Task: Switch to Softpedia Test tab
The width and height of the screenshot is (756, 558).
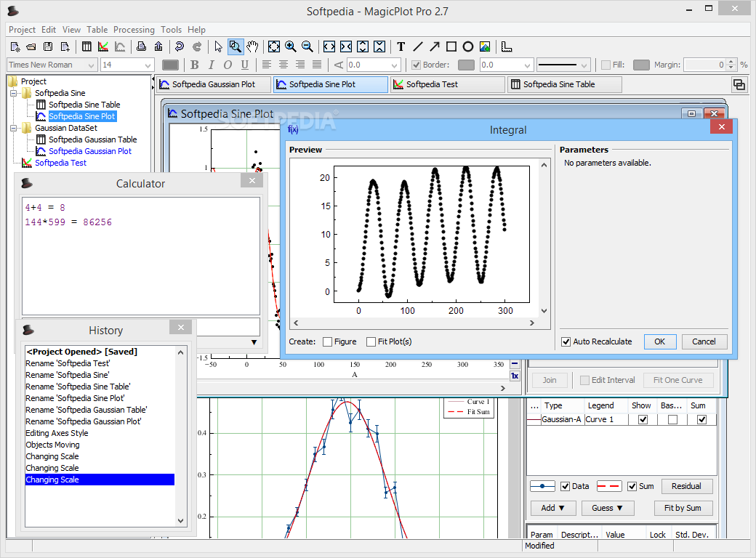Action: [448, 84]
